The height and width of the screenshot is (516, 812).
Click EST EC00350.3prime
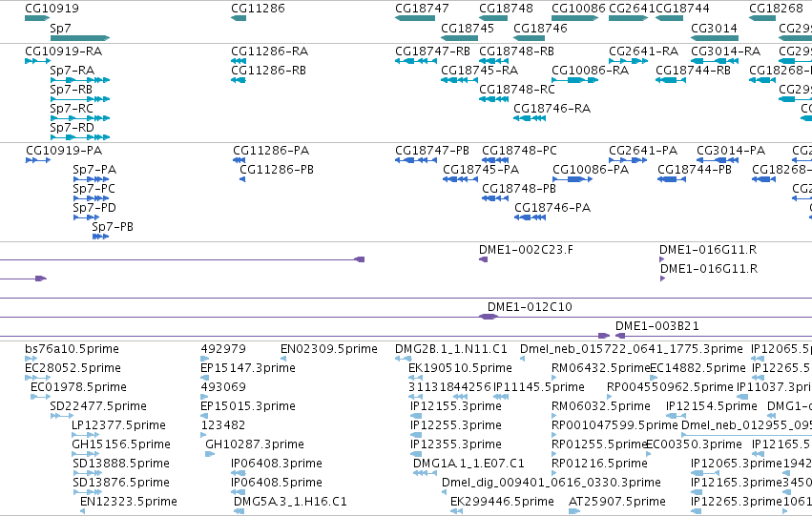click(x=694, y=444)
